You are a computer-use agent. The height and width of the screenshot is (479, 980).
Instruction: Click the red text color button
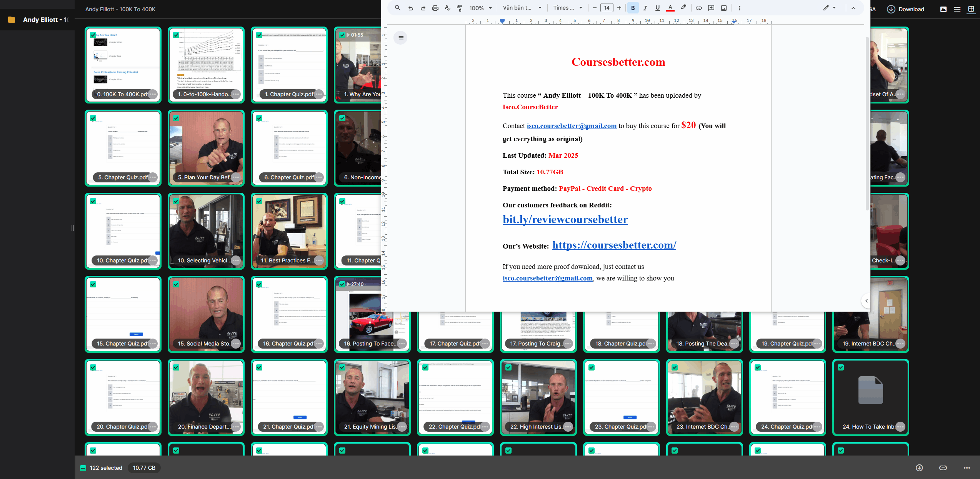click(x=670, y=8)
